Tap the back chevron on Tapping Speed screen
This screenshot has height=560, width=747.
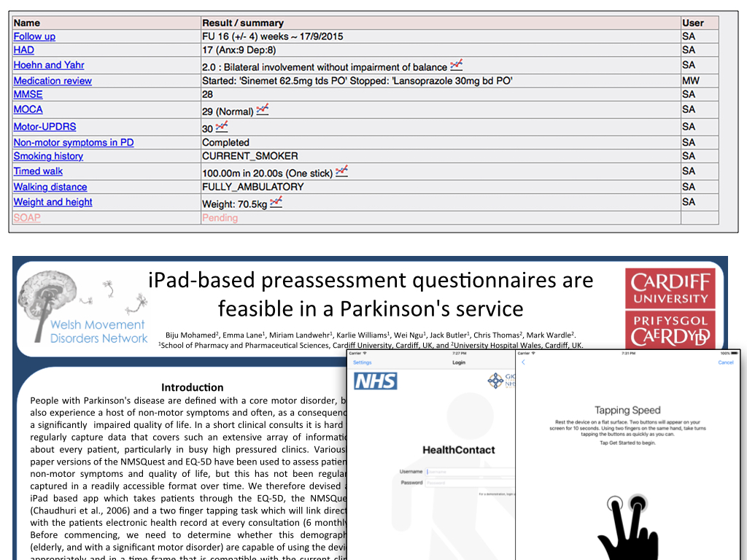coord(523,362)
